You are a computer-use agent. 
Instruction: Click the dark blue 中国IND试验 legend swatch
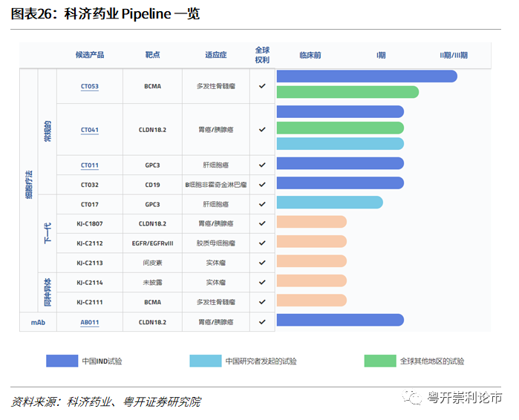click(62, 361)
